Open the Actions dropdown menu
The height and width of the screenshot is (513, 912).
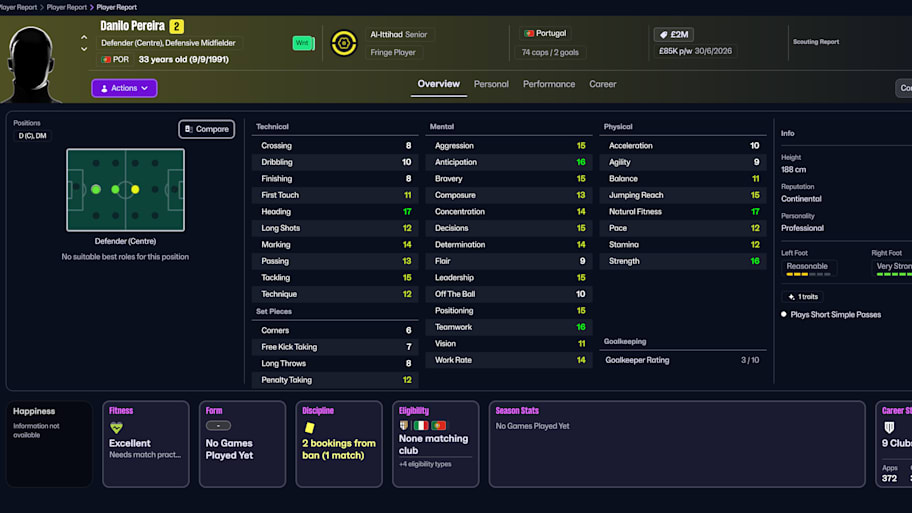point(124,88)
